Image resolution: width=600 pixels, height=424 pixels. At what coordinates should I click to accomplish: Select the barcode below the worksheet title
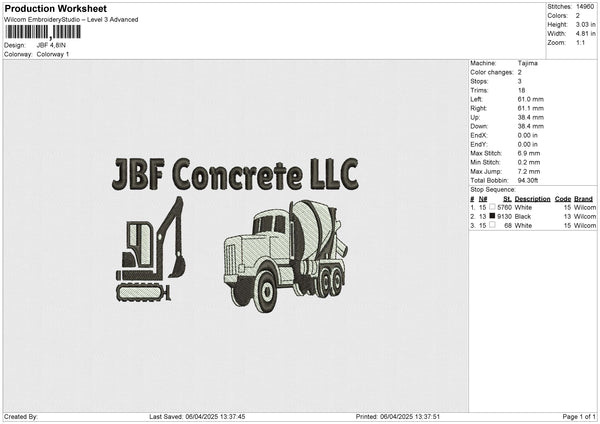[x=42, y=32]
